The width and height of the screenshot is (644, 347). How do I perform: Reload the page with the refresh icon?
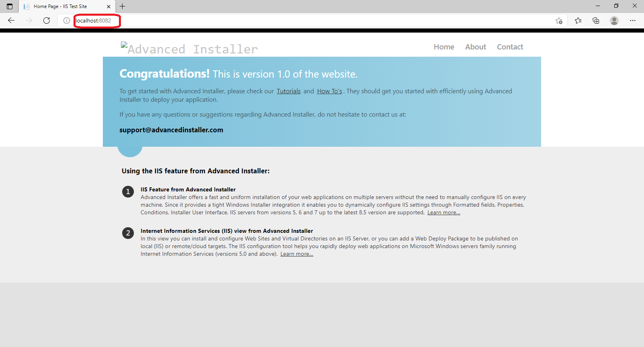tap(47, 21)
